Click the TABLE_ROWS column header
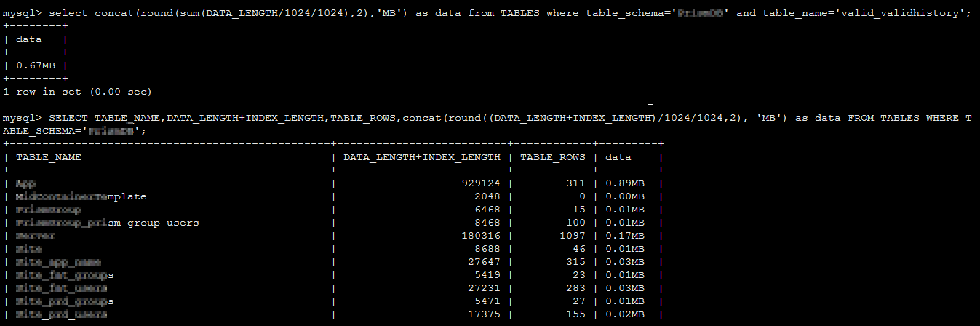Screen dimensions: 980x326 (553, 157)
